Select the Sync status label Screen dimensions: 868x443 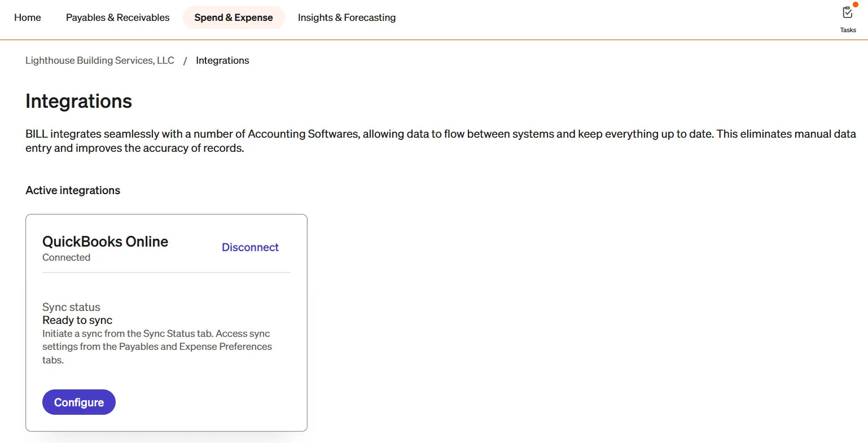pyautogui.click(x=71, y=307)
